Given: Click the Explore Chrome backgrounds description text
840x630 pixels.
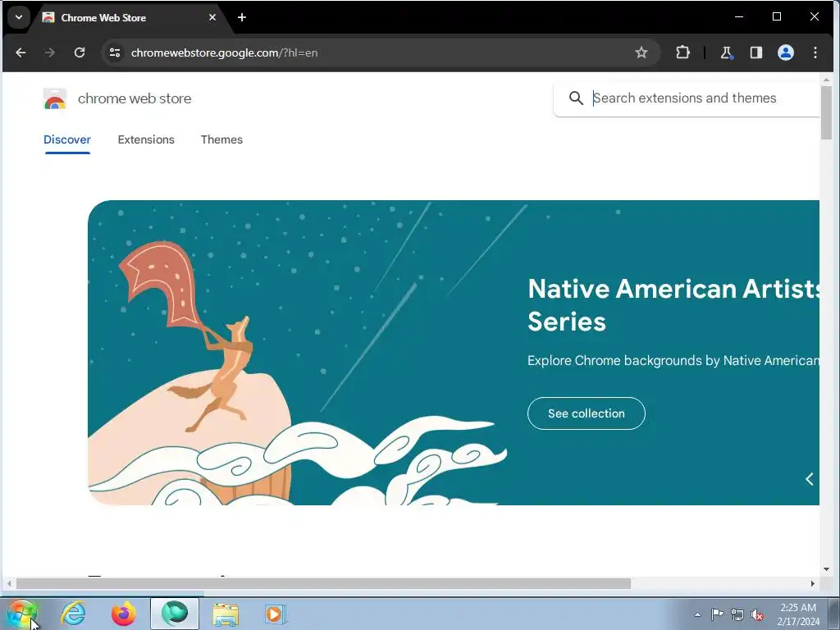Looking at the screenshot, I should (673, 361).
